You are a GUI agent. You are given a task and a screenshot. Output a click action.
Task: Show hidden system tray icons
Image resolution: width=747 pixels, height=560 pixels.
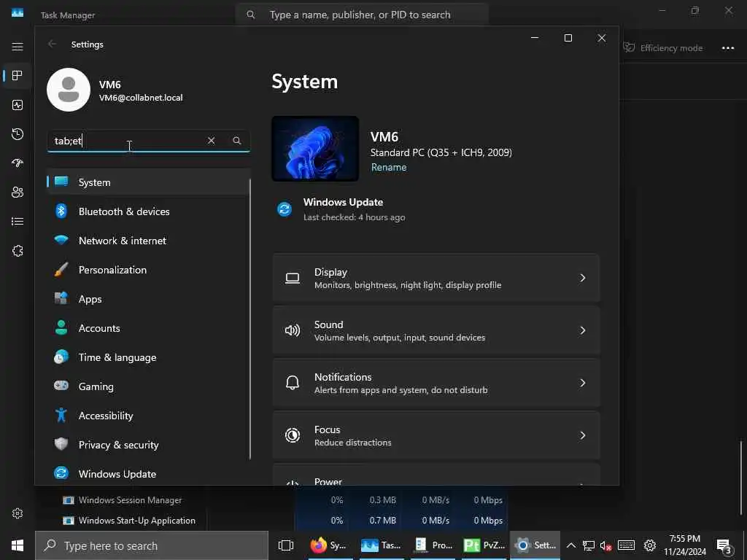[x=570, y=545]
